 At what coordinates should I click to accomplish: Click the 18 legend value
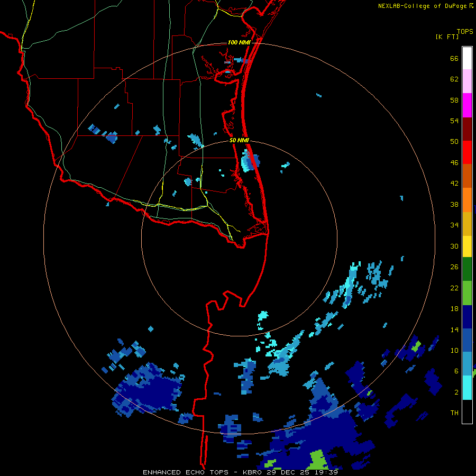pos(454,309)
